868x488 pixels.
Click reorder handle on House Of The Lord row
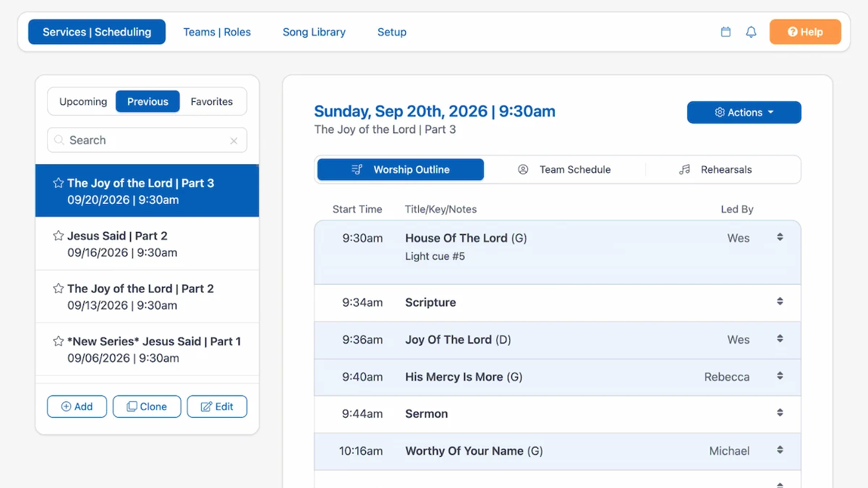[780, 237]
